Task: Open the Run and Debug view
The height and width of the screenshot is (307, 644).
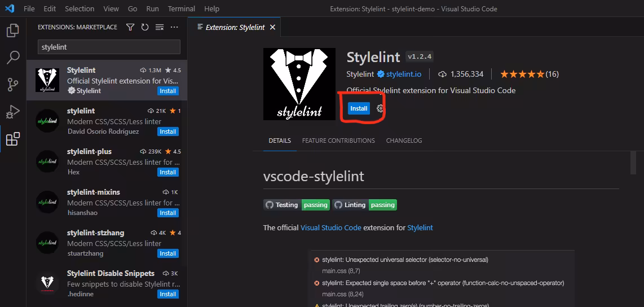Action: click(13, 112)
